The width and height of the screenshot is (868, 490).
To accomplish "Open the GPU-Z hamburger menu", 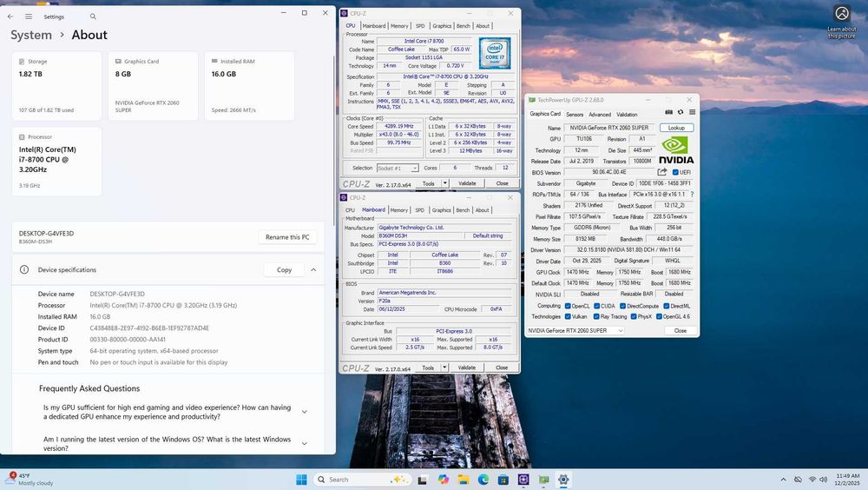I will pyautogui.click(x=692, y=112).
